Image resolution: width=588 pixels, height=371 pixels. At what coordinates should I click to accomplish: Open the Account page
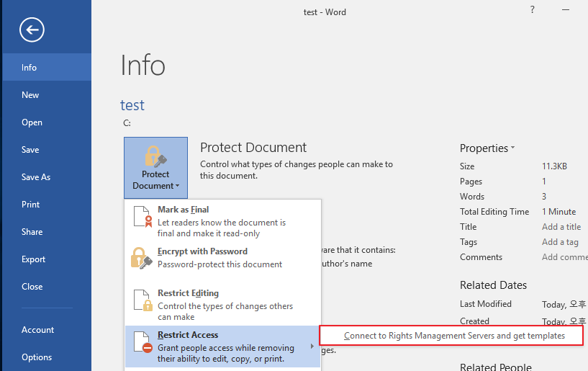[47, 330]
